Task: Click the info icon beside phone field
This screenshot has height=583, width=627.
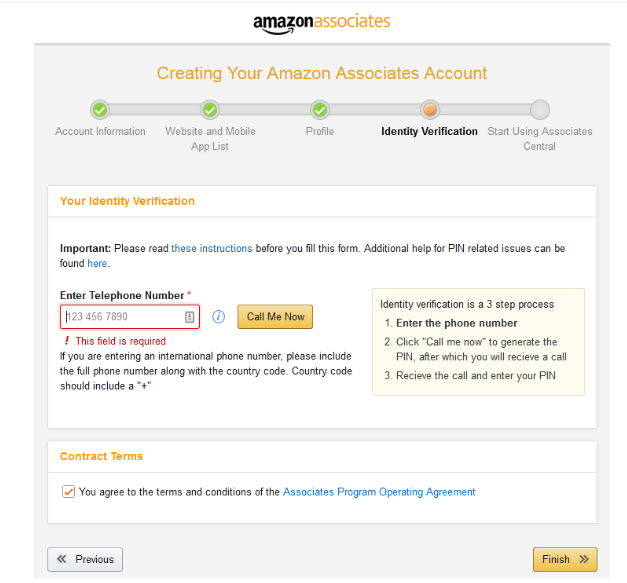Action: point(218,317)
